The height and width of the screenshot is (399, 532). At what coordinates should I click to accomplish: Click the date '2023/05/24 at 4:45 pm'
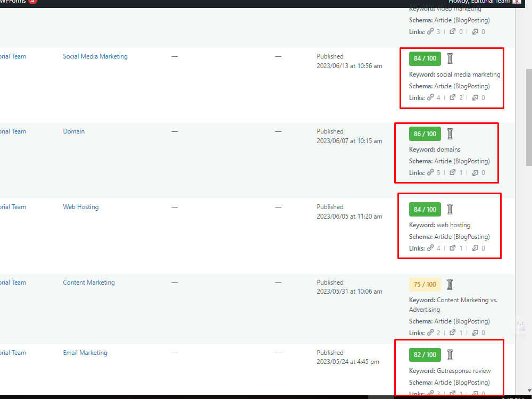tap(348, 362)
